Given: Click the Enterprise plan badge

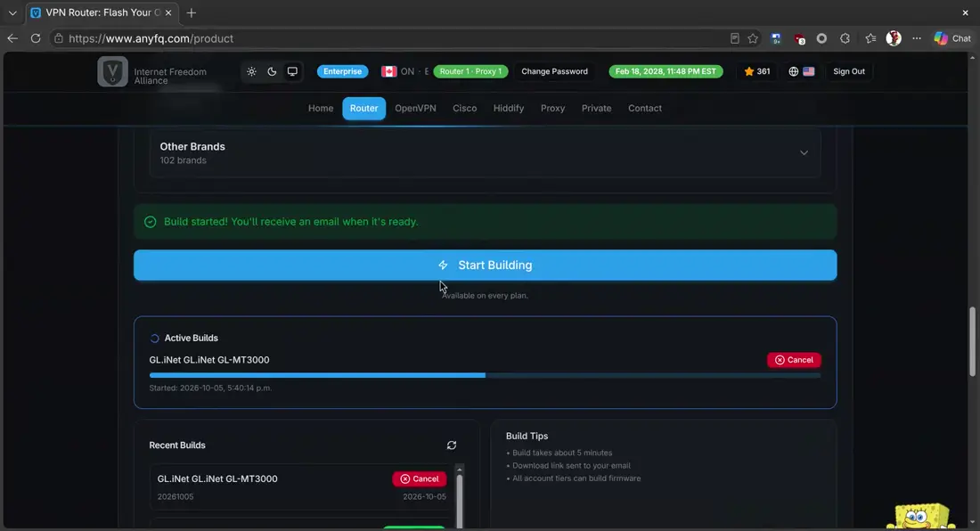Looking at the screenshot, I should [x=342, y=71].
